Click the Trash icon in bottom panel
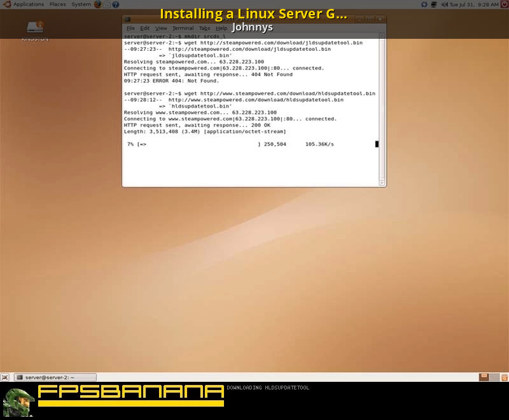 pos(504,377)
